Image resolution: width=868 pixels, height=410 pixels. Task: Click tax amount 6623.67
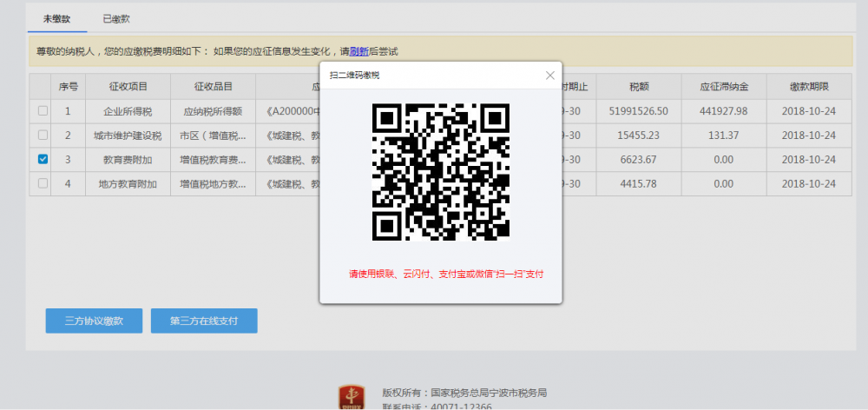(639, 160)
